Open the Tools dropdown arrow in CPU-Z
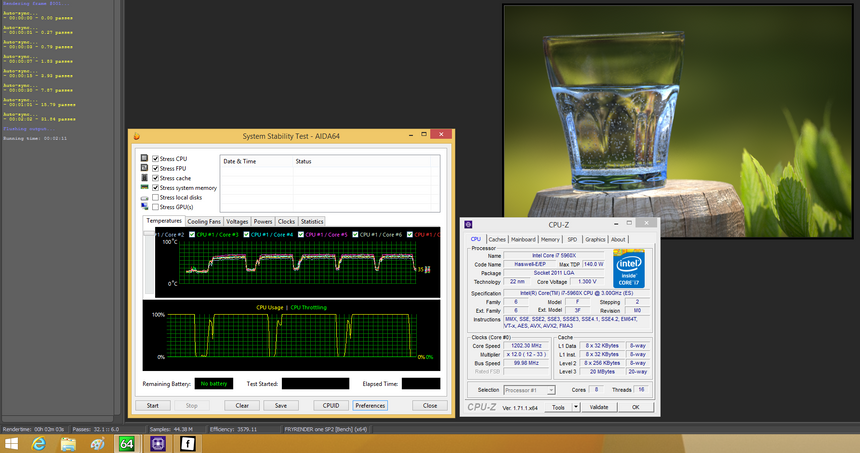The width and height of the screenshot is (860, 453). [574, 407]
